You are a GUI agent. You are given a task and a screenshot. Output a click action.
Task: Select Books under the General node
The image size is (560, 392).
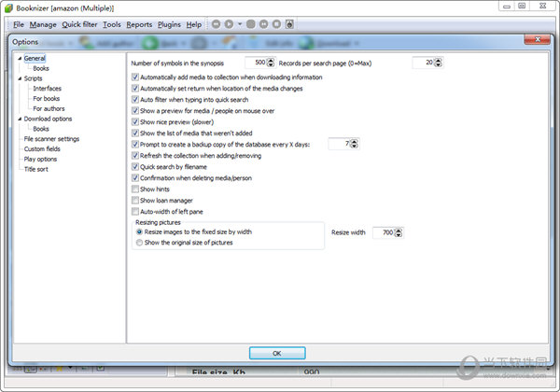(x=41, y=68)
